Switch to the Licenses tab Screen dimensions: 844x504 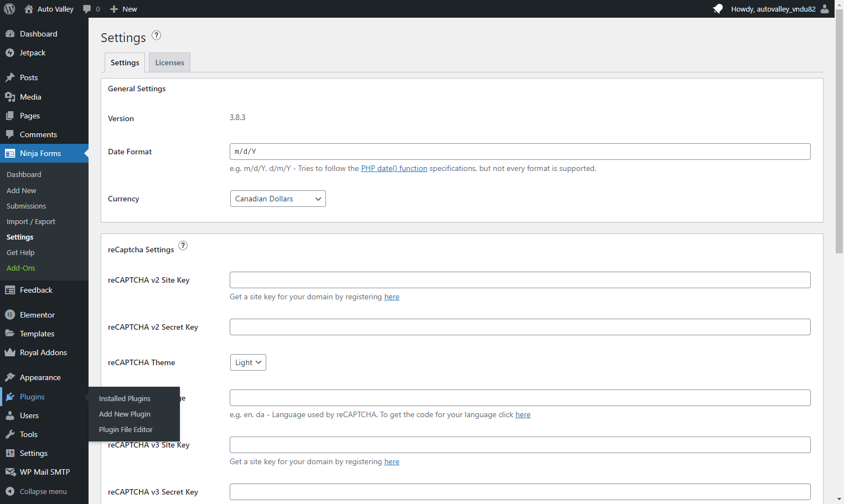170,63
